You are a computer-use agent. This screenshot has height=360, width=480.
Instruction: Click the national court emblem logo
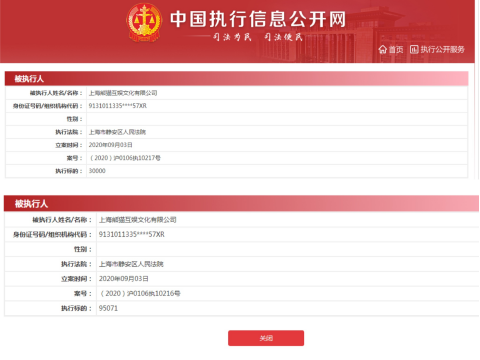(144, 22)
